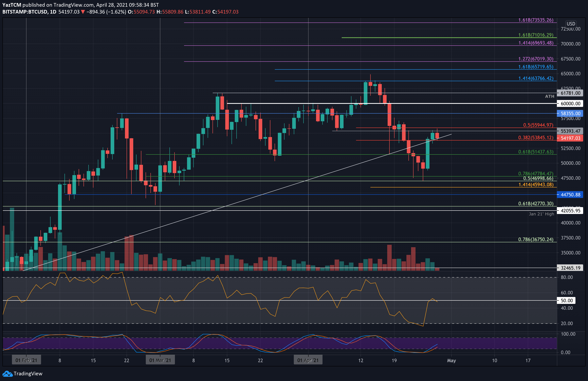Click the 1.618(73535.26) Fibonacci label

[536, 20]
